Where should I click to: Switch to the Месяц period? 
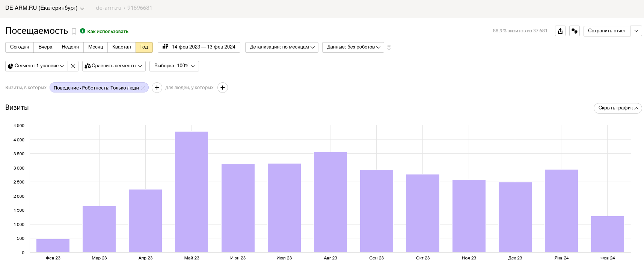[x=95, y=47]
